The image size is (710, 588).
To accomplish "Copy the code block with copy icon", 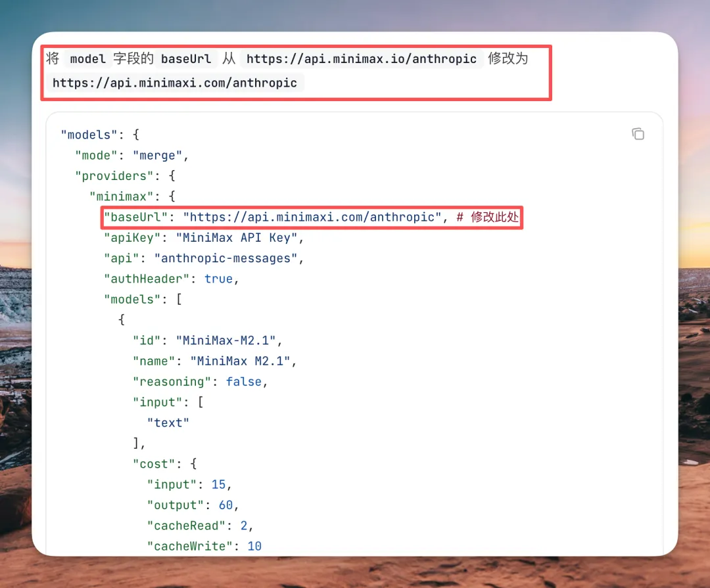I will tap(638, 134).
